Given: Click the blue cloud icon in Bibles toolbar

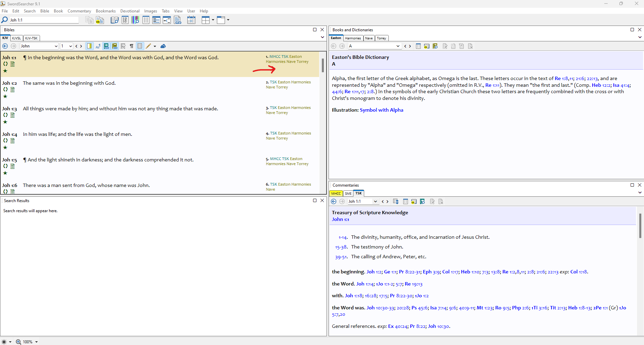Looking at the screenshot, I should coord(163,46).
